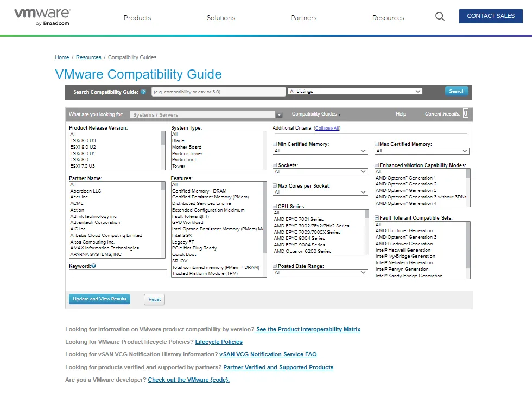Click the Collapse All link

click(327, 128)
